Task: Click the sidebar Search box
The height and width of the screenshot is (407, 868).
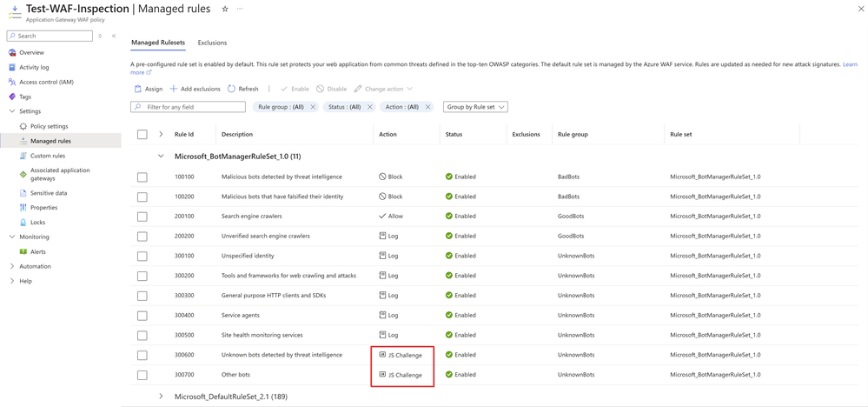Action: pyautogui.click(x=50, y=36)
